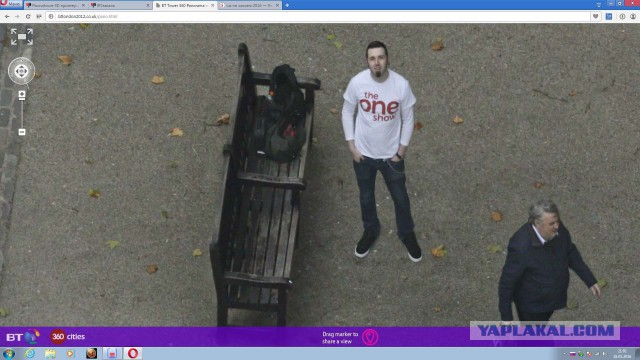Open the Speed Dial grid

point(39,16)
